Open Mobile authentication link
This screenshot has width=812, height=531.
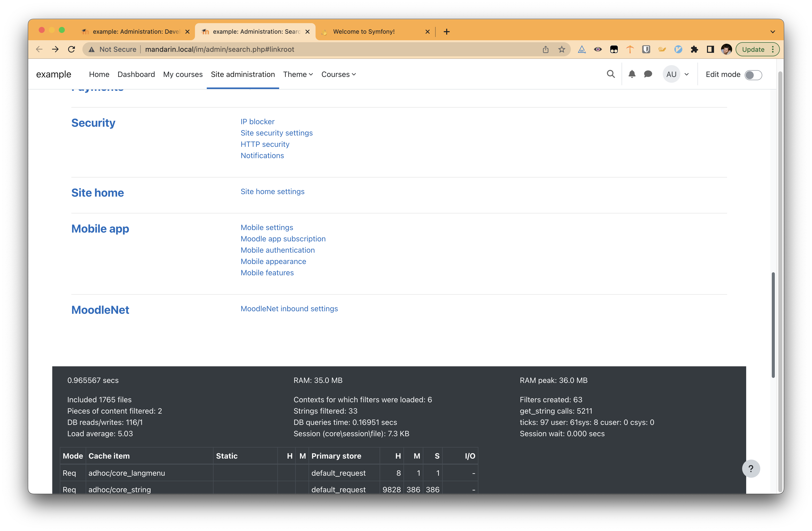pos(277,250)
